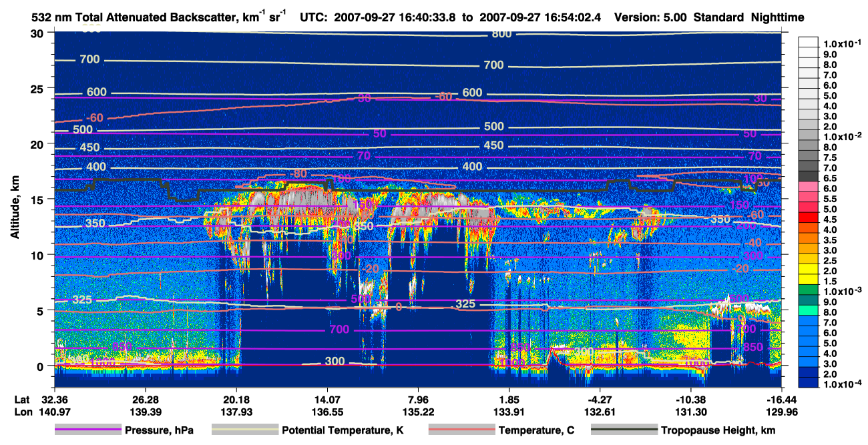Click the red line sample for Temperature
Screen dimensions: 868x445
(461, 430)
